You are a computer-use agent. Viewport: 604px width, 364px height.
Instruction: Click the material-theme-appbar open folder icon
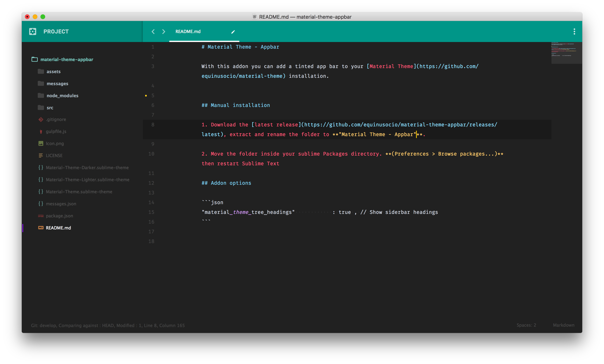[35, 59]
